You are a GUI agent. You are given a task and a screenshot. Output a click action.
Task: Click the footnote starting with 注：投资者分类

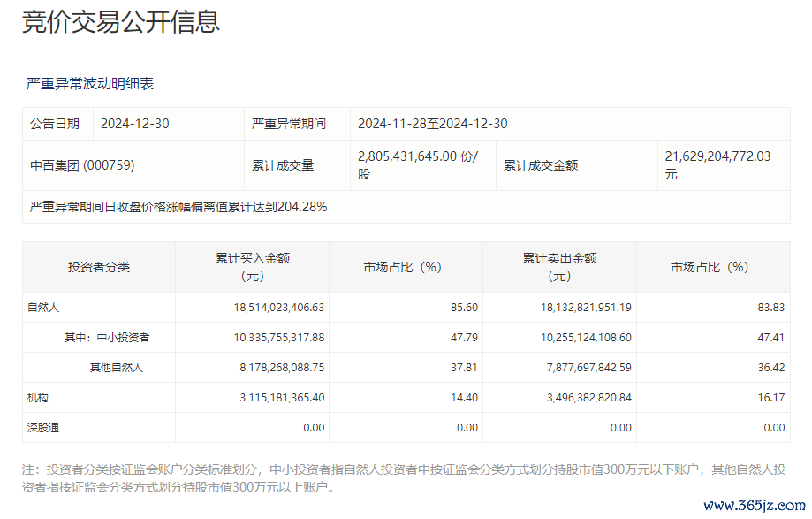click(x=404, y=478)
